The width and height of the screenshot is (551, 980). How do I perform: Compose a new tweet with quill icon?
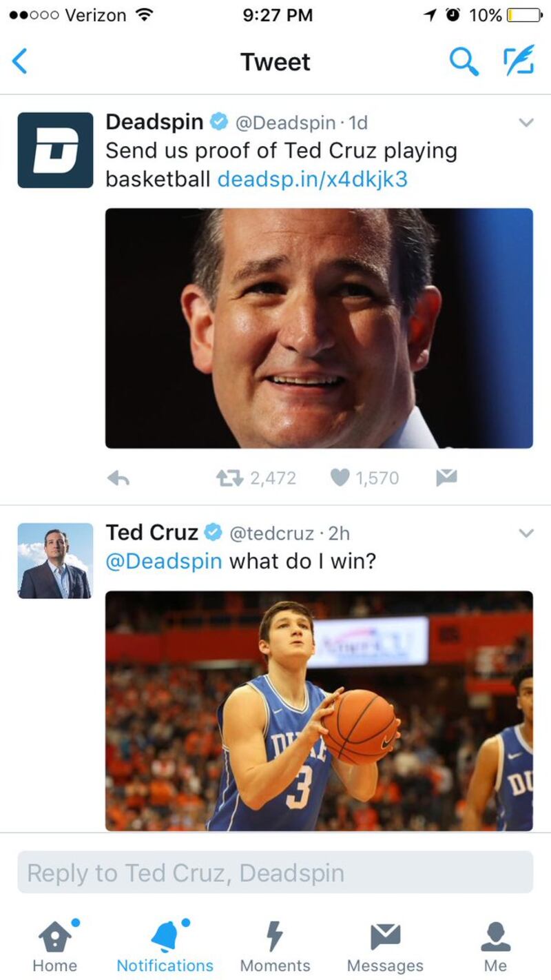[518, 62]
